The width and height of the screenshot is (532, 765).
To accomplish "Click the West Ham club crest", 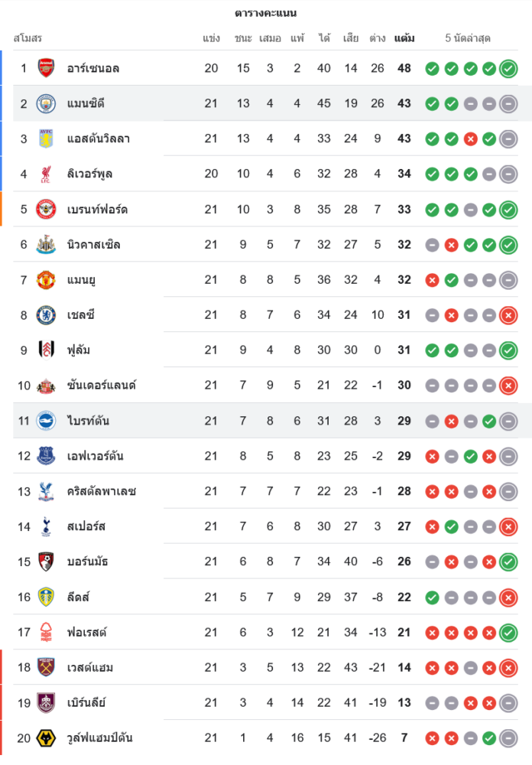I will (x=47, y=668).
